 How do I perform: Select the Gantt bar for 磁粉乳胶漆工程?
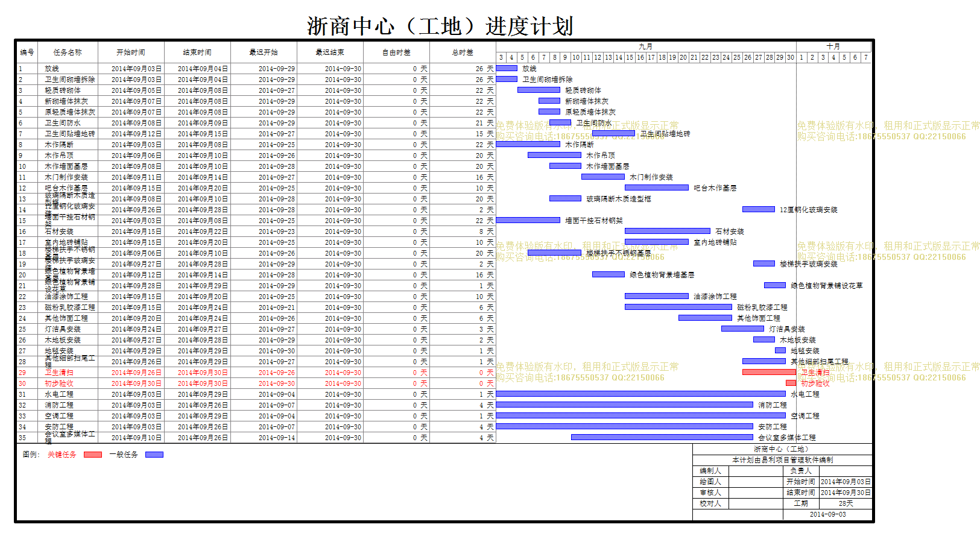678,307
